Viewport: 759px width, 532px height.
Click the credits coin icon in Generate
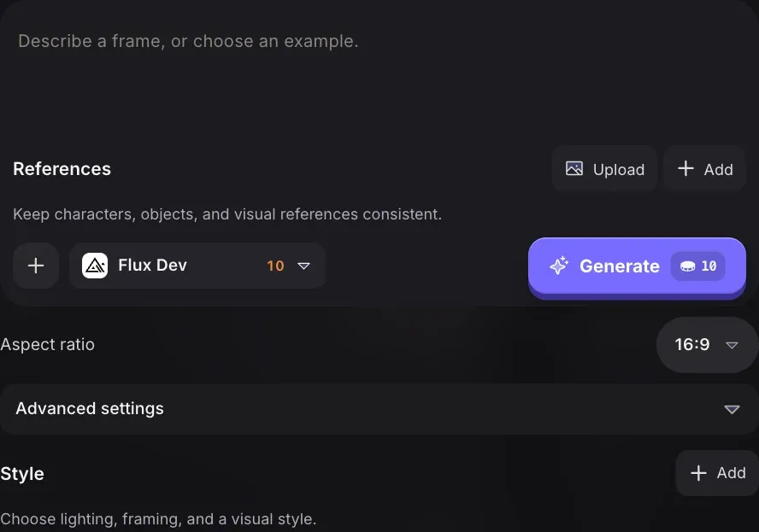(x=688, y=266)
